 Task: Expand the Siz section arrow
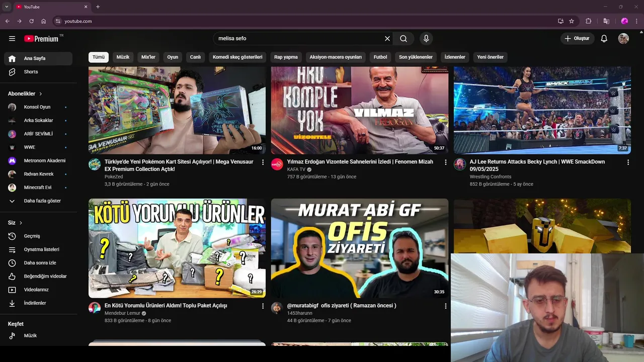pos(21,223)
